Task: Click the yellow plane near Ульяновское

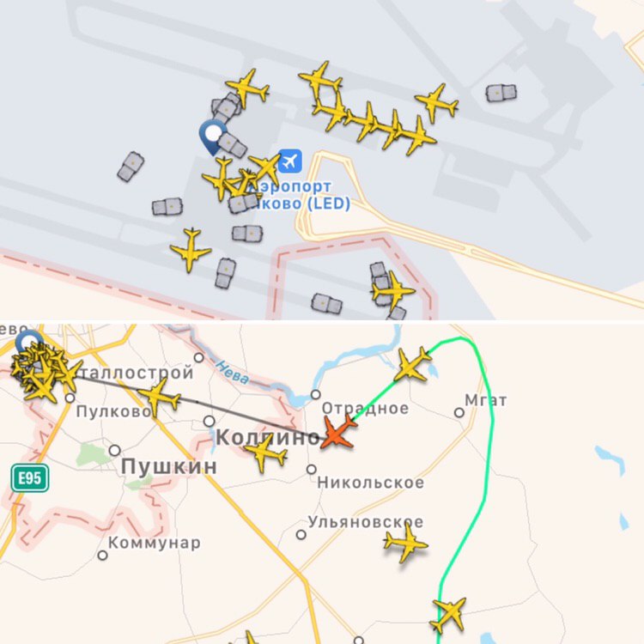Action: (406, 542)
